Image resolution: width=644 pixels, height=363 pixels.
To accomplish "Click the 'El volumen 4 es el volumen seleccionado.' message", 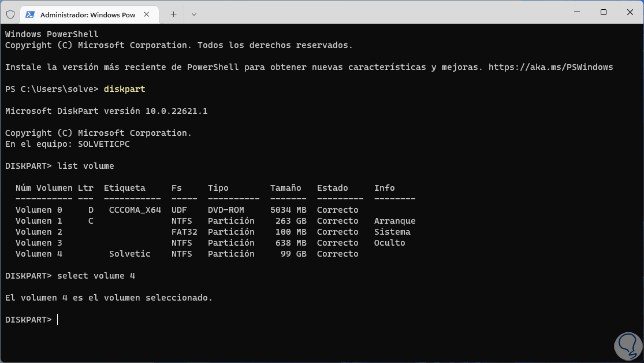I will [x=109, y=298].
